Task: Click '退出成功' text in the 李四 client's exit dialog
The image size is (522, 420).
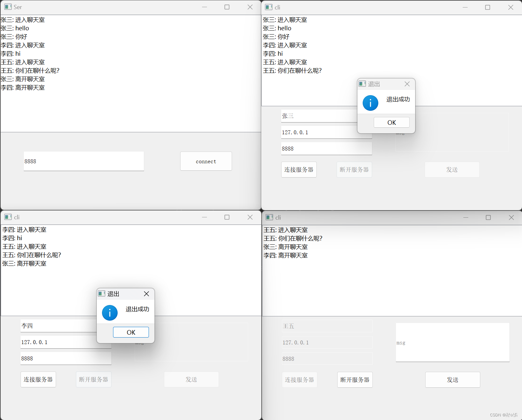Action: pos(138,309)
